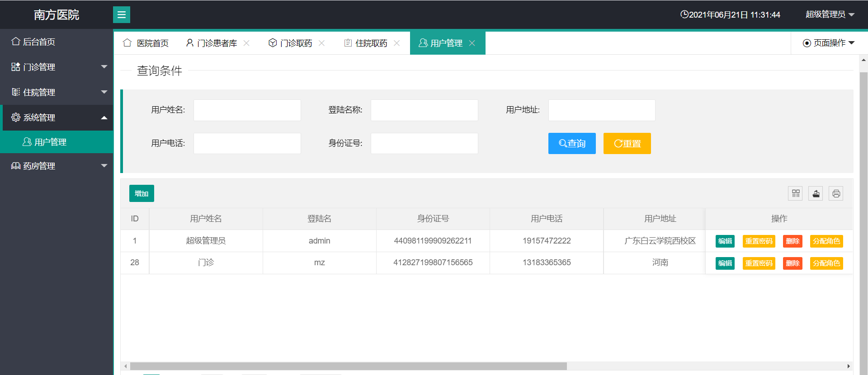Switch to the 医院首页 tab
Screen dimensions: 868x375
(x=146, y=43)
